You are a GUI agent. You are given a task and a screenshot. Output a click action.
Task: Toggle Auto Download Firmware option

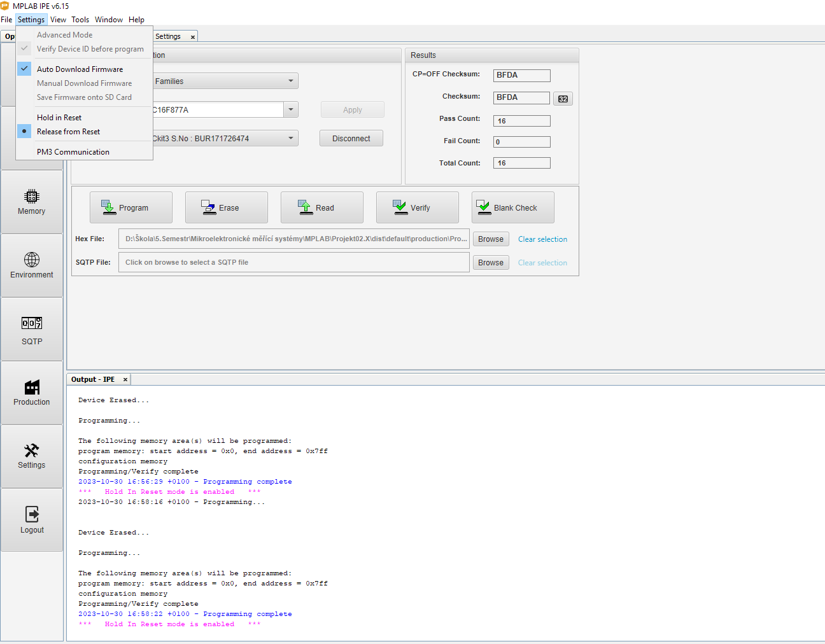tap(80, 69)
